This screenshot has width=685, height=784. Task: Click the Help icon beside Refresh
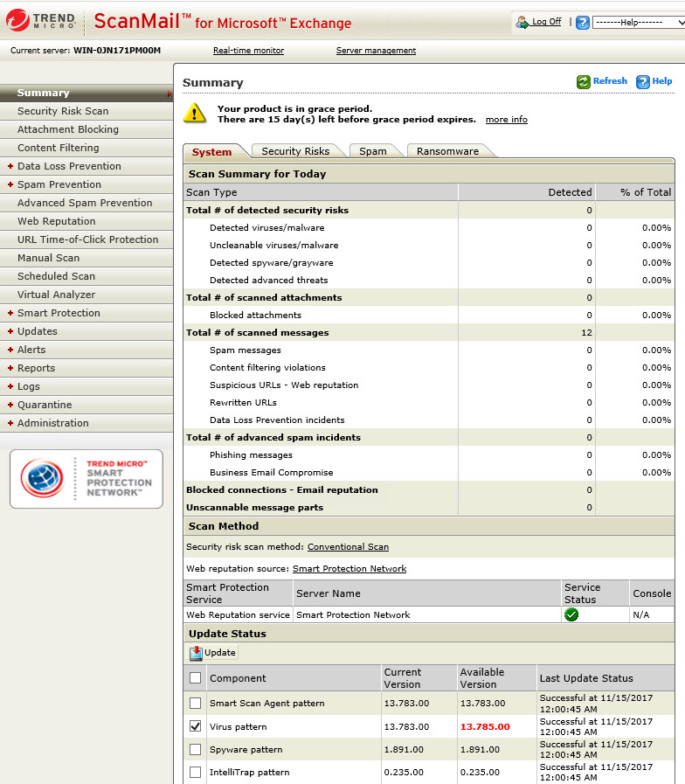point(643,81)
